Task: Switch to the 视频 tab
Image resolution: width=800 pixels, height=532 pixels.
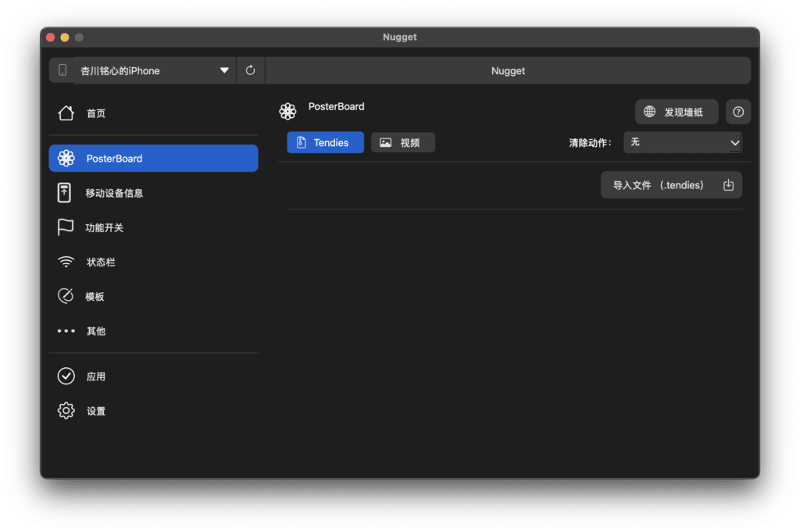Action: [402, 143]
